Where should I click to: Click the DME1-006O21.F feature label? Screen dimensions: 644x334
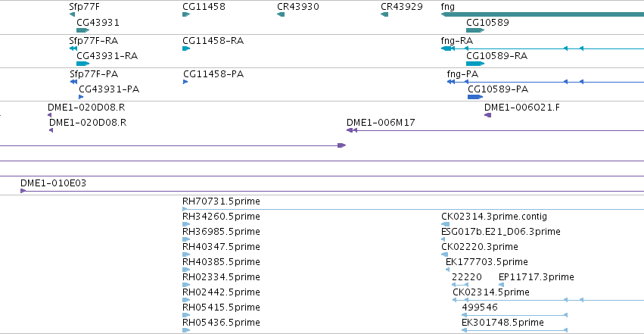522,108
